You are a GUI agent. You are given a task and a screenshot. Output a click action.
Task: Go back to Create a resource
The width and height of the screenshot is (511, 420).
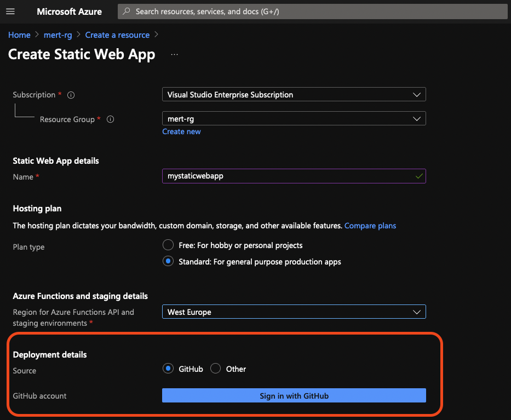click(x=117, y=35)
